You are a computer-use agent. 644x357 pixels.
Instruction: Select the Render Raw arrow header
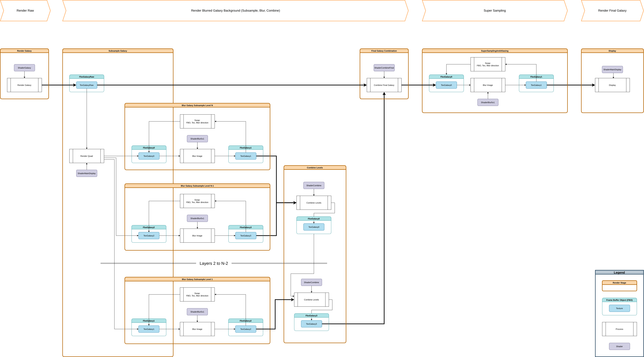click(25, 11)
